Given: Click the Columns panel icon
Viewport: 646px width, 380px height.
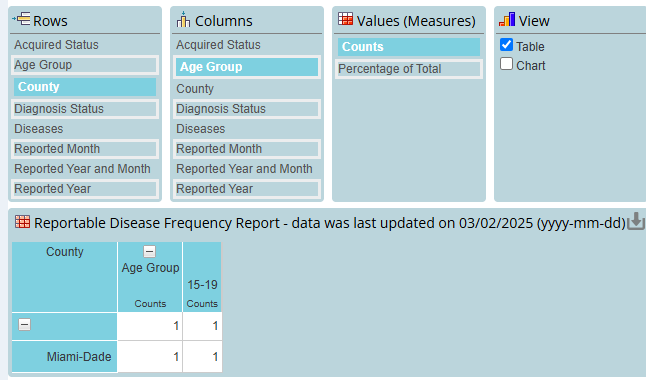Looking at the screenshot, I should point(183,19).
